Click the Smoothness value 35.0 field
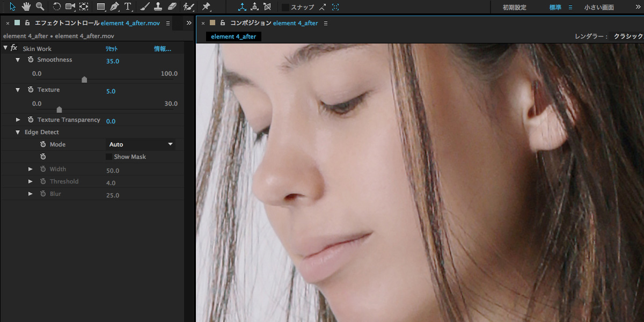 (113, 61)
